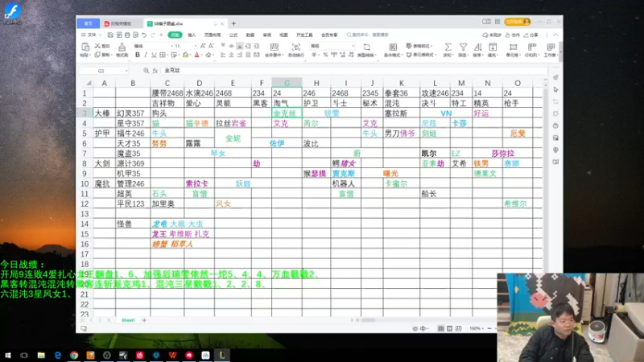The width and height of the screenshot is (644, 362).
Task: Switch to Normal view in status bar
Action: coord(440,328)
